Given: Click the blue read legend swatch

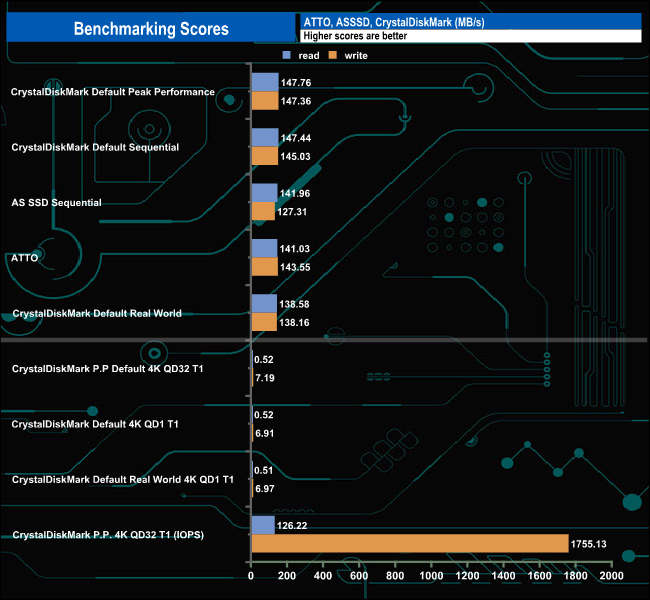Looking at the screenshot, I should (288, 56).
